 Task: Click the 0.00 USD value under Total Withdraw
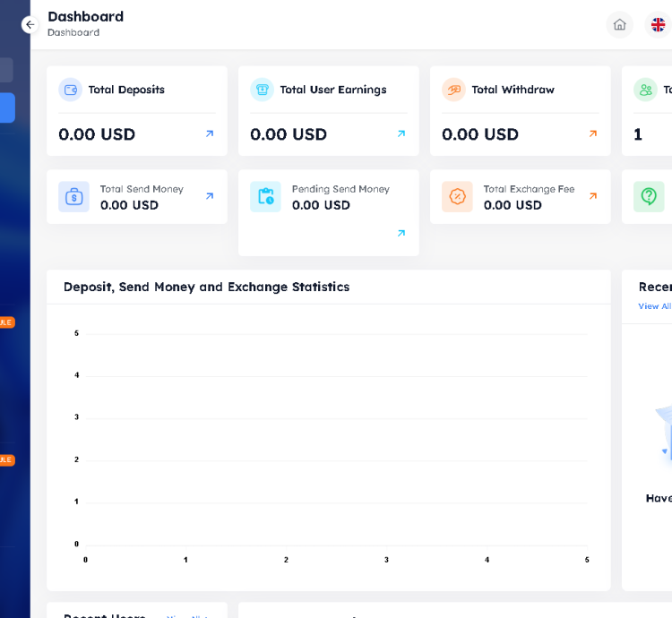[x=480, y=134]
